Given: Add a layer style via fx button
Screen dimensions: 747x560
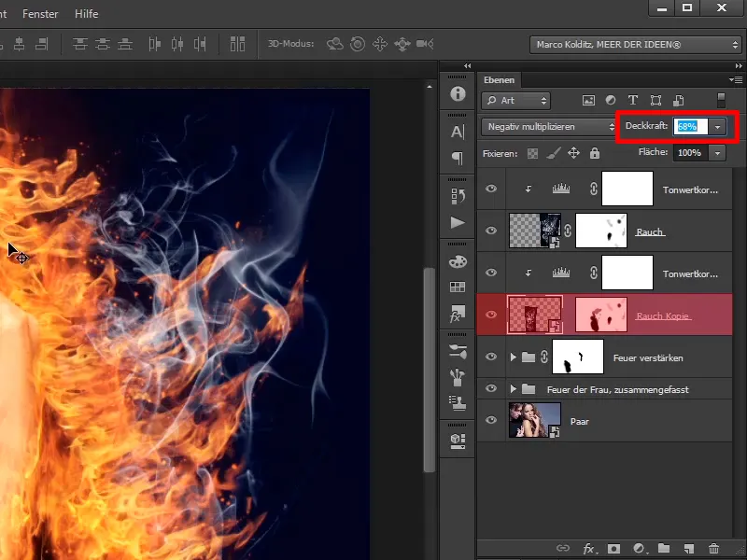Looking at the screenshot, I should click(589, 549).
